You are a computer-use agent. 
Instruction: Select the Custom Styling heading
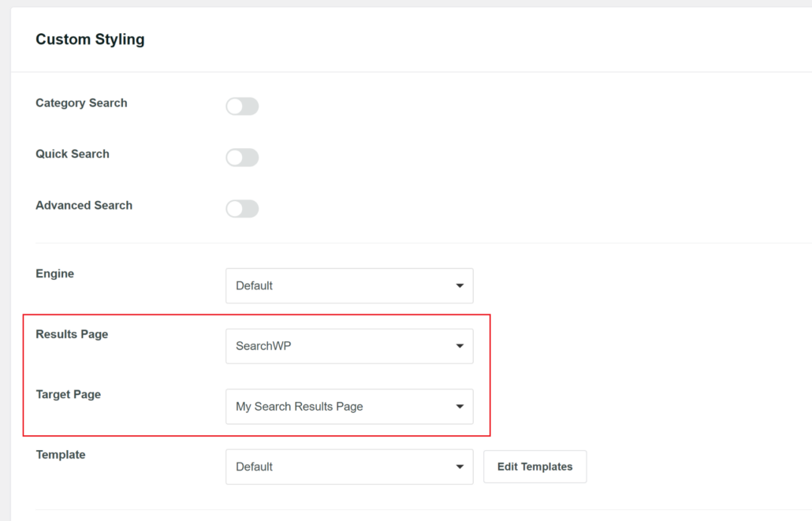(x=90, y=39)
